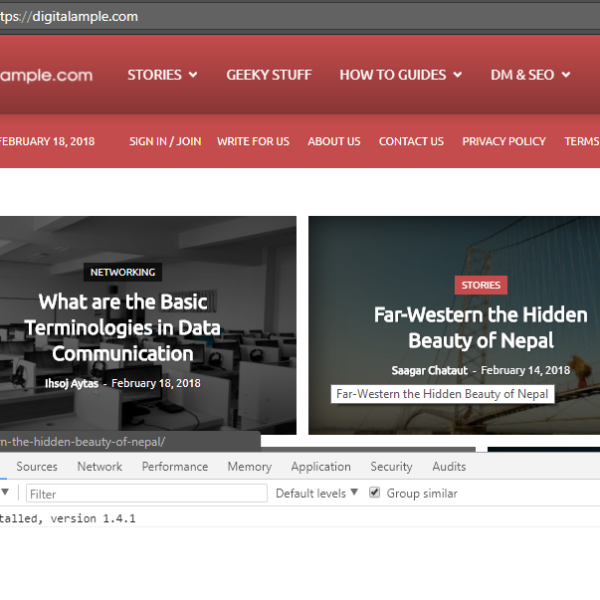Expand the STORIES chevron arrow

[x=193, y=75]
